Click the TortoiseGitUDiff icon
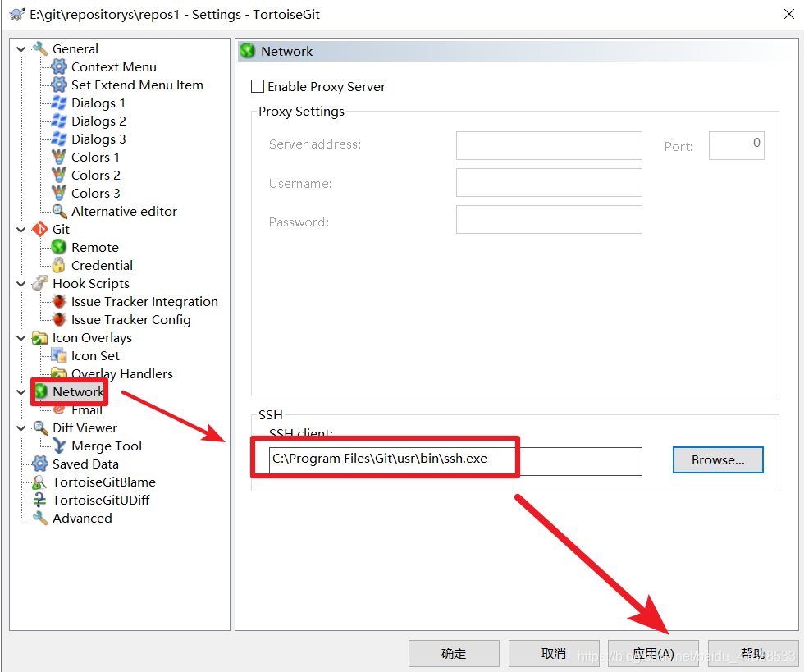The image size is (804, 672). [40, 501]
